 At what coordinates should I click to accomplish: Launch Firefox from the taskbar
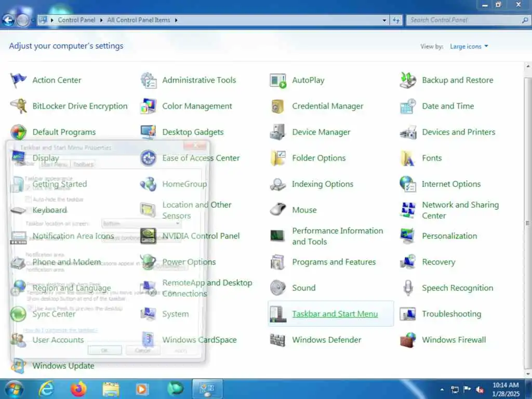click(x=78, y=389)
